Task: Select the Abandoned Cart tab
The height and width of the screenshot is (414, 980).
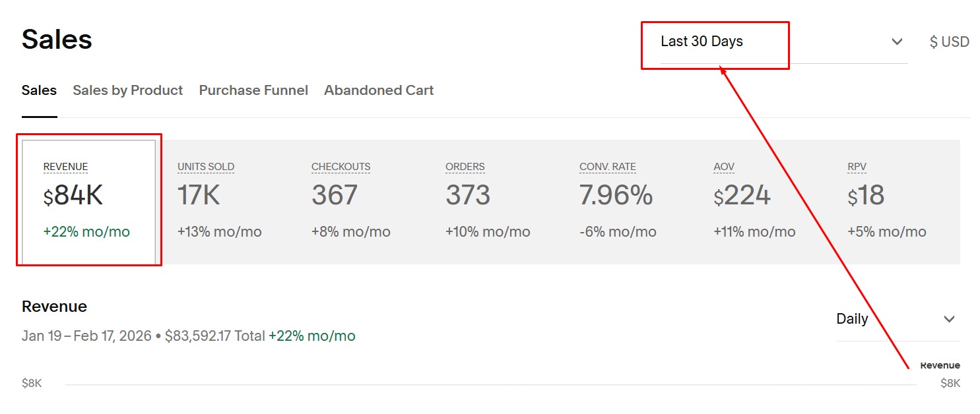Action: pos(379,90)
